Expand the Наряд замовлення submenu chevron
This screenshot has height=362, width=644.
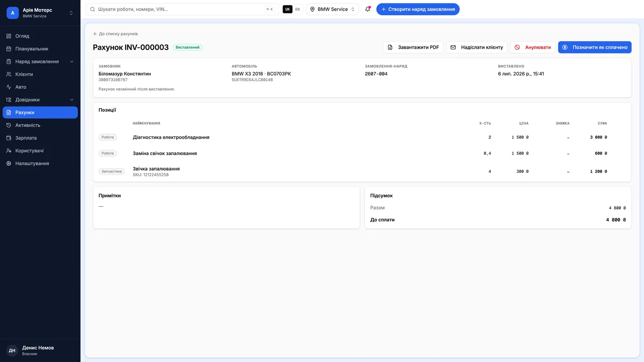[72, 62]
